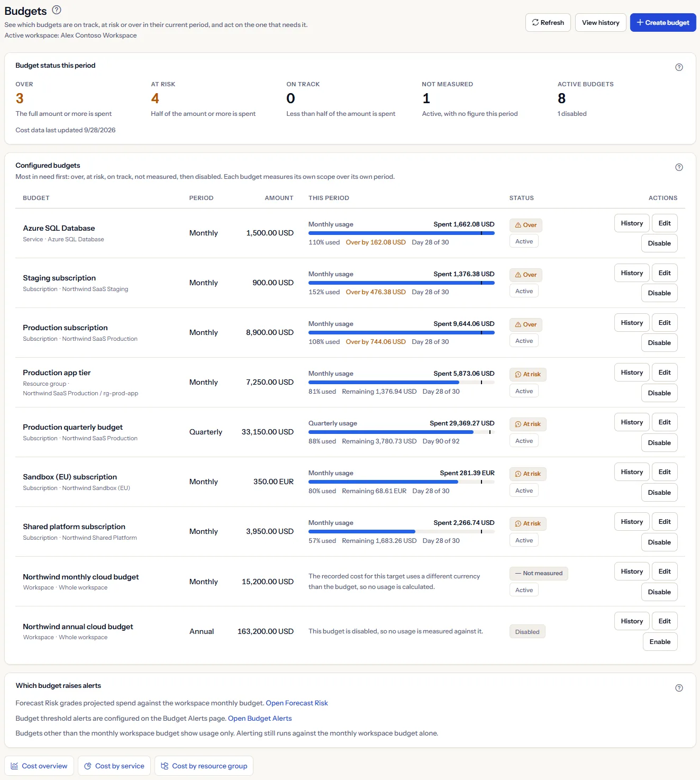The width and height of the screenshot is (700, 780).
Task: Click Over warning badge for Azure SQL Database
Action: tap(526, 225)
